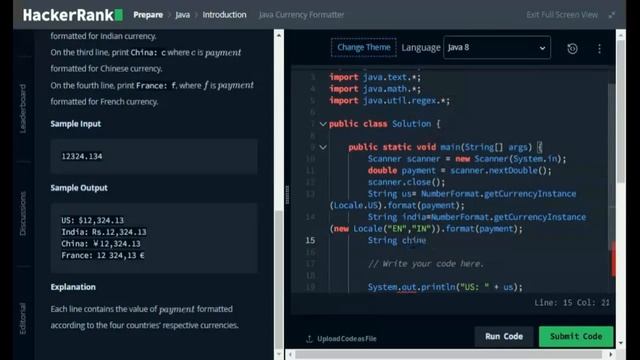This screenshot has height=360, width=640.
Task: Go to the Prepare breadcrumb
Action: [148, 15]
